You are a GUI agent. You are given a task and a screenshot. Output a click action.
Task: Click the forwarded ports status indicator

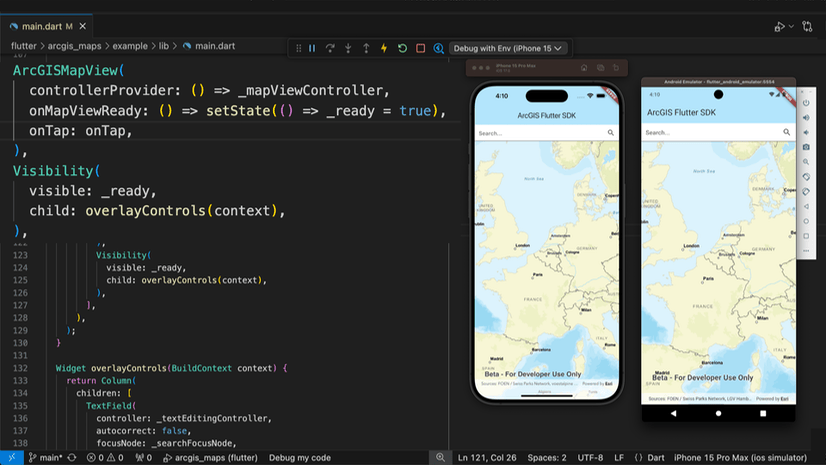coord(143,458)
